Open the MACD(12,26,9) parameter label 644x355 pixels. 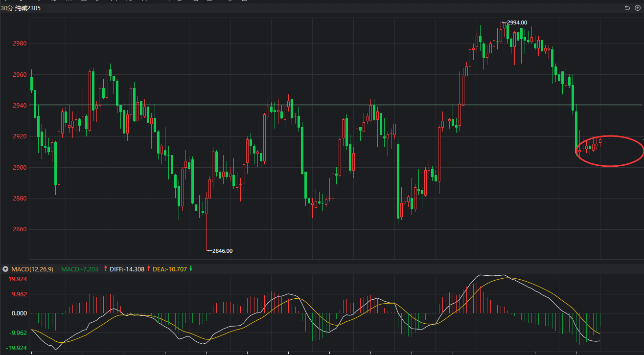click(32, 269)
